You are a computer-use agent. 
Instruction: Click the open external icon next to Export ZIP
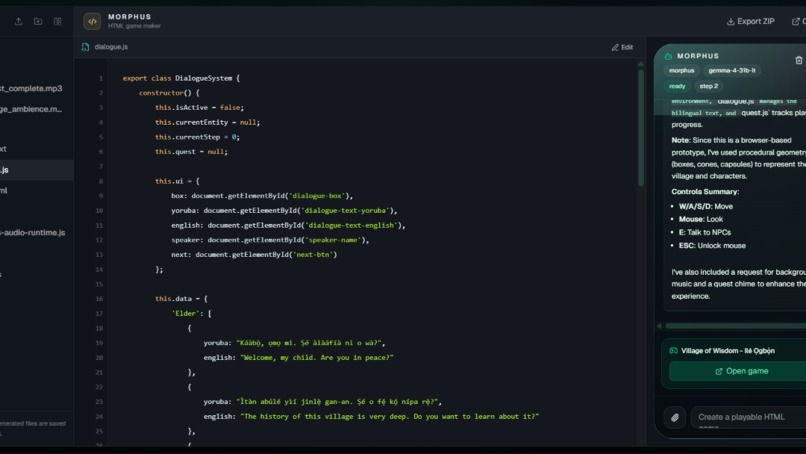click(796, 22)
